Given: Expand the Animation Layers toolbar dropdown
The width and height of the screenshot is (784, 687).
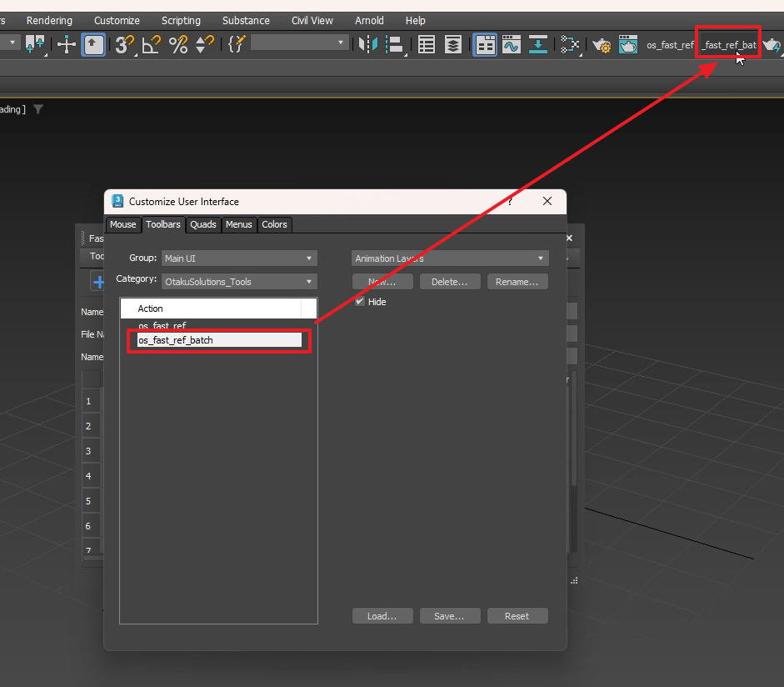Looking at the screenshot, I should (449, 258).
